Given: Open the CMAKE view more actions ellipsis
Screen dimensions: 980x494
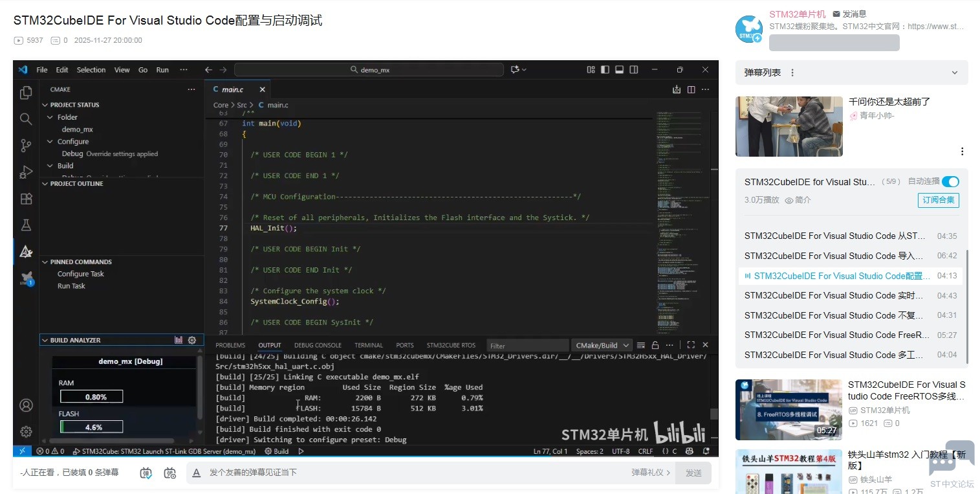Looking at the screenshot, I should pyautogui.click(x=191, y=89).
